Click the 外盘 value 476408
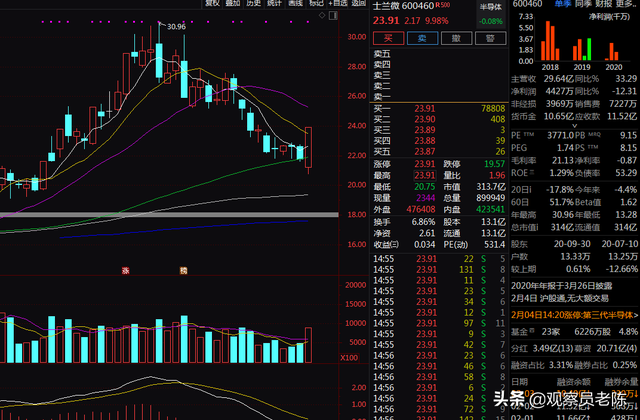Screen dimensions: 640x420 click(421, 210)
